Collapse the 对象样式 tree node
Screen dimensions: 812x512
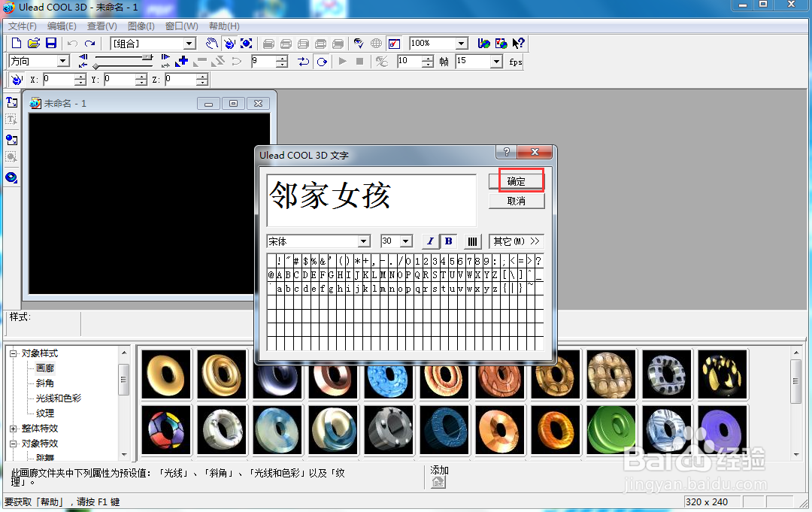point(14,353)
